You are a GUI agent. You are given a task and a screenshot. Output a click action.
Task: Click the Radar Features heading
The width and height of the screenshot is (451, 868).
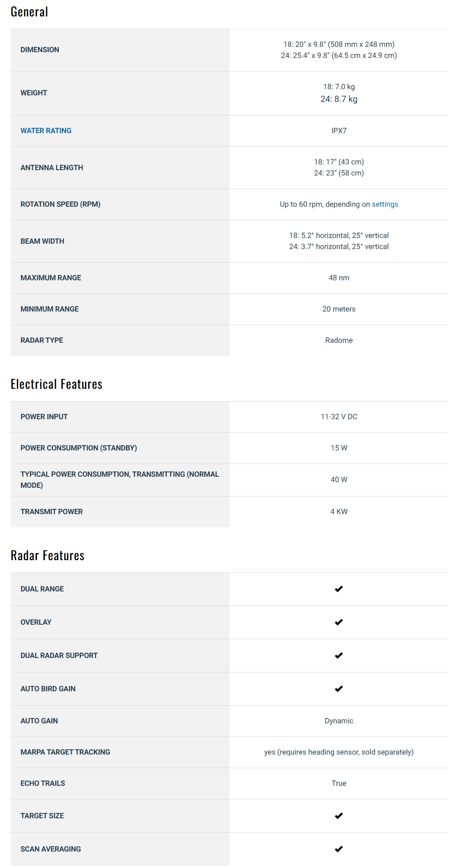(47, 556)
